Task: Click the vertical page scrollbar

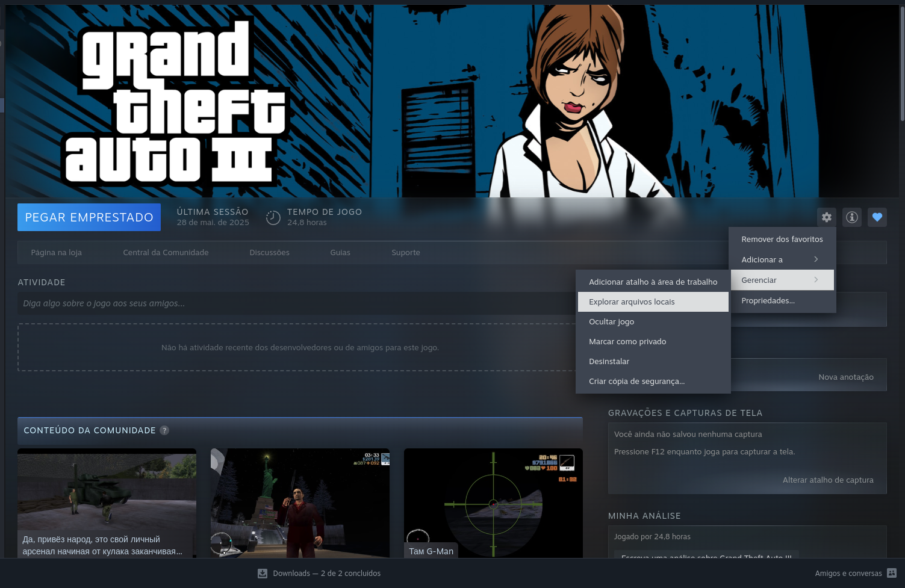Action: coord(901,60)
